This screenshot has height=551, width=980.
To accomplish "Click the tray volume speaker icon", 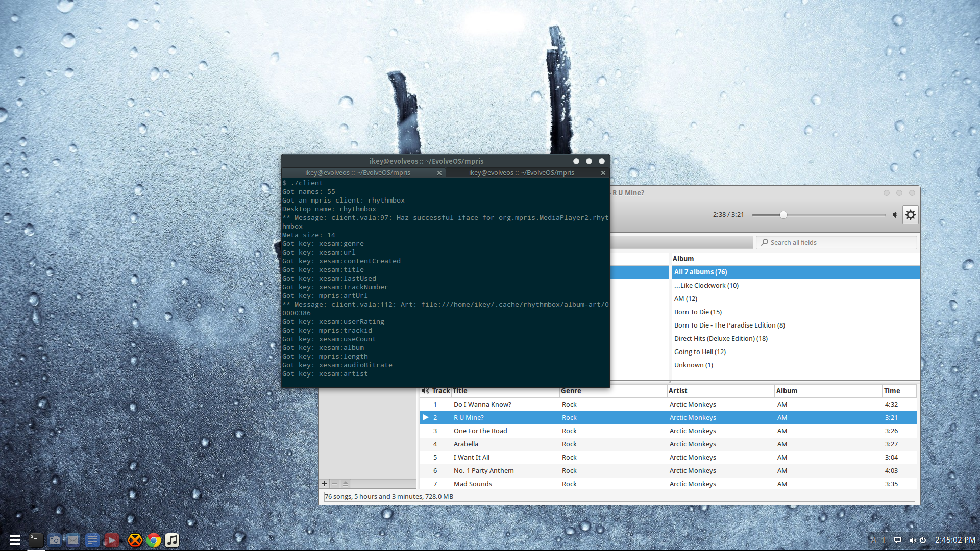I will 912,540.
